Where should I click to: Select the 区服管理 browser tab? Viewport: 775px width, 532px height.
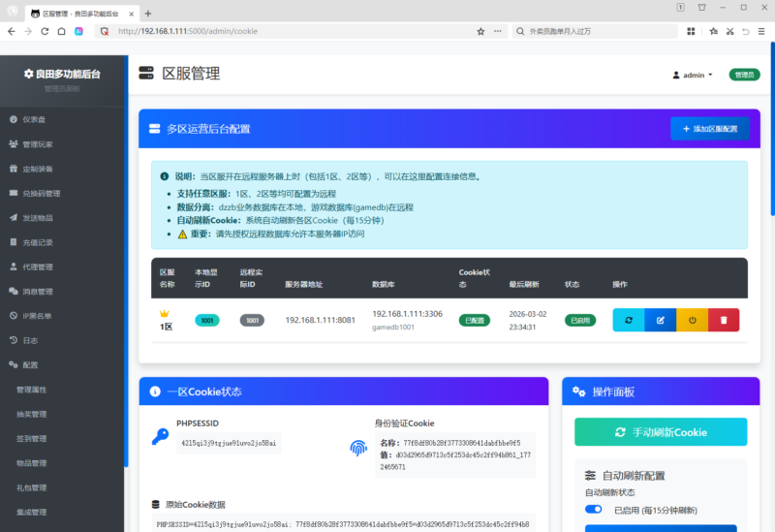click(81, 14)
